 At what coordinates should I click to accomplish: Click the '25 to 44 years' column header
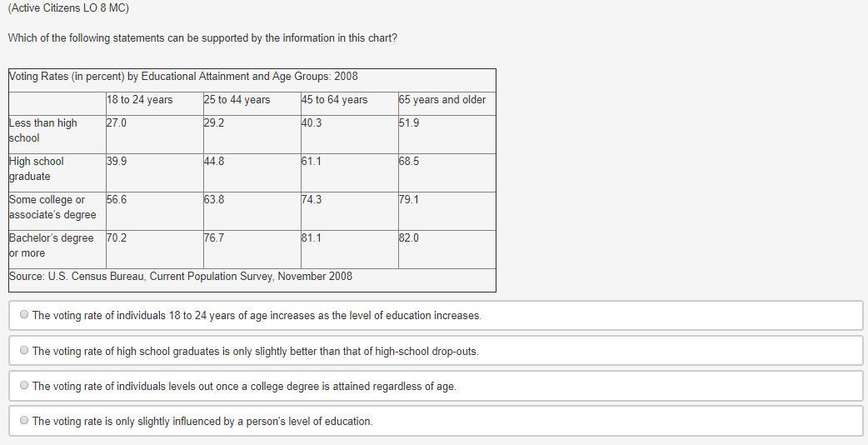click(237, 100)
